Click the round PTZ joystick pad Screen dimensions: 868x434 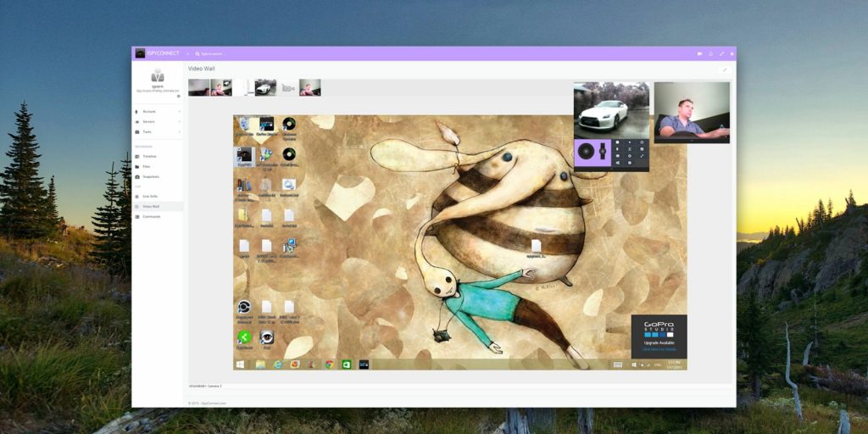pos(587,151)
